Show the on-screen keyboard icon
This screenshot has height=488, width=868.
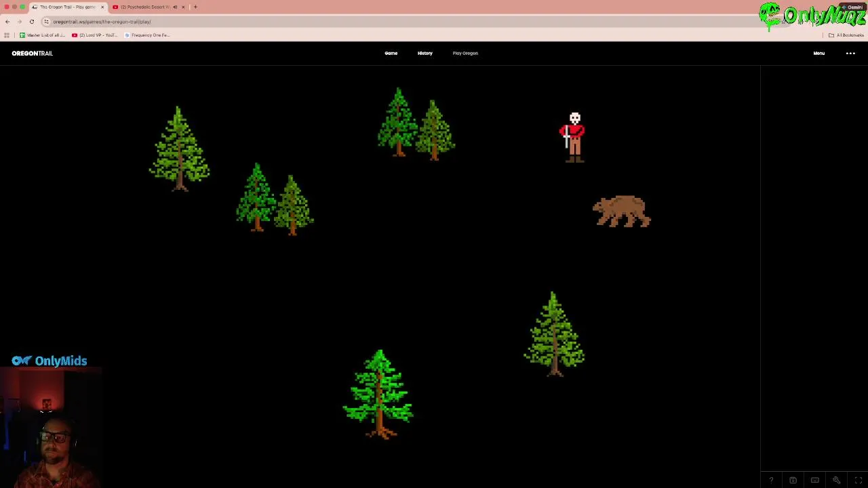[x=814, y=481]
